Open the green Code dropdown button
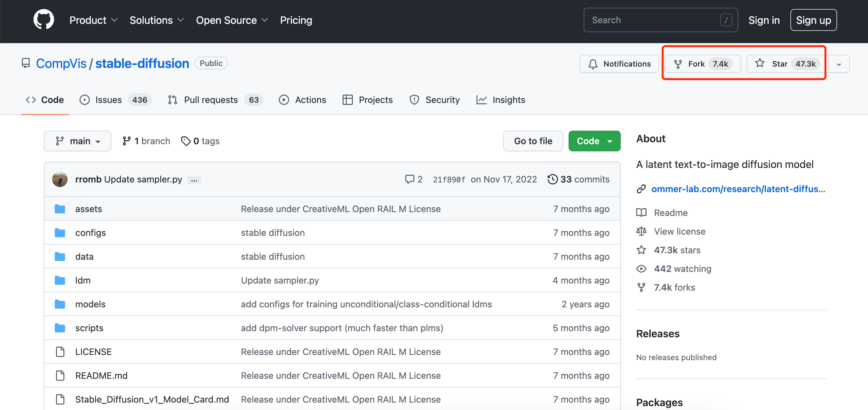The image size is (868, 410). (594, 141)
